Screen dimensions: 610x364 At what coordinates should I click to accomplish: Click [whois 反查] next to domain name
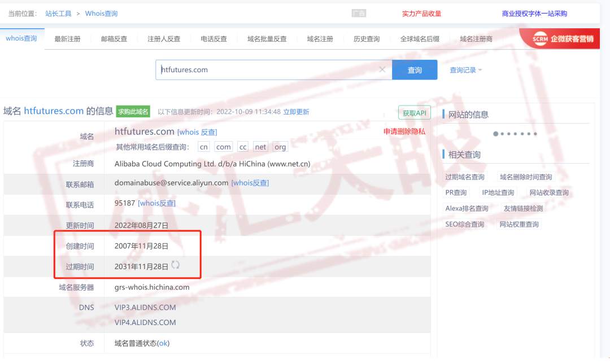point(197,132)
